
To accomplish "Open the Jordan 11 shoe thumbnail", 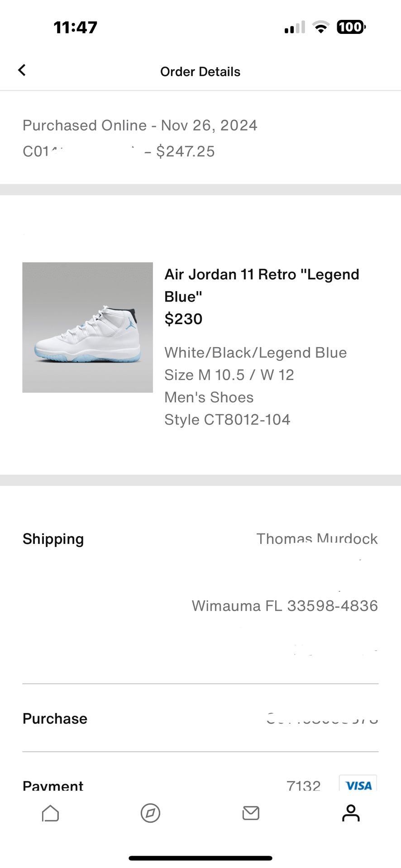I will (x=88, y=327).
